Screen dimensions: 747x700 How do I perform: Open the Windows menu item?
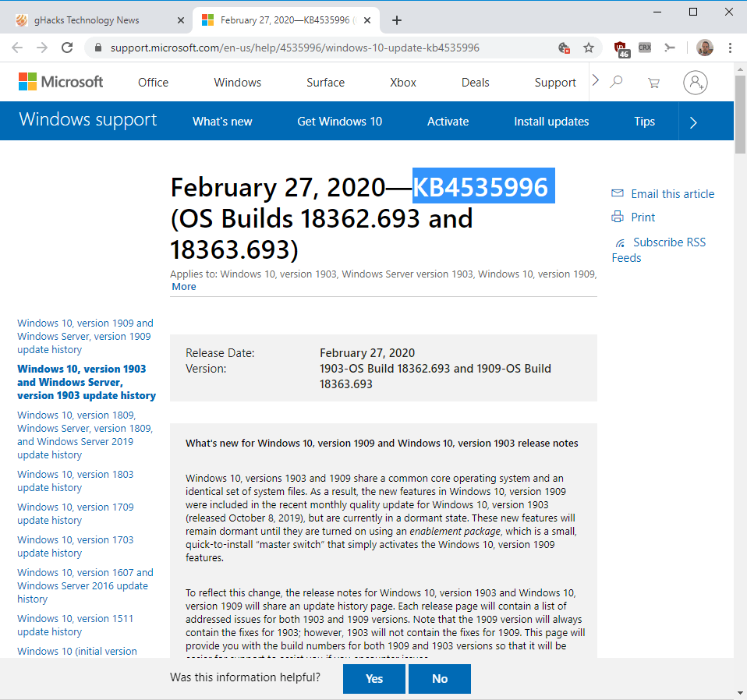tap(237, 83)
